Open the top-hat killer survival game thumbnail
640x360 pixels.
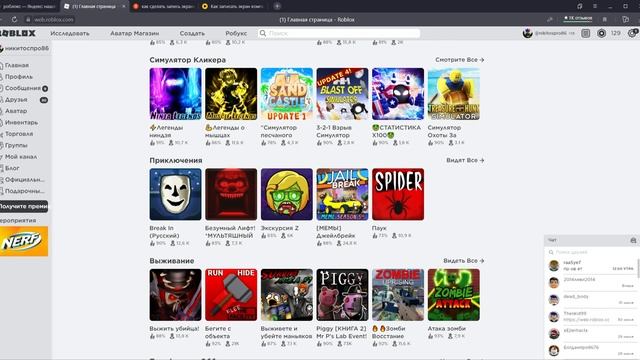(175, 295)
